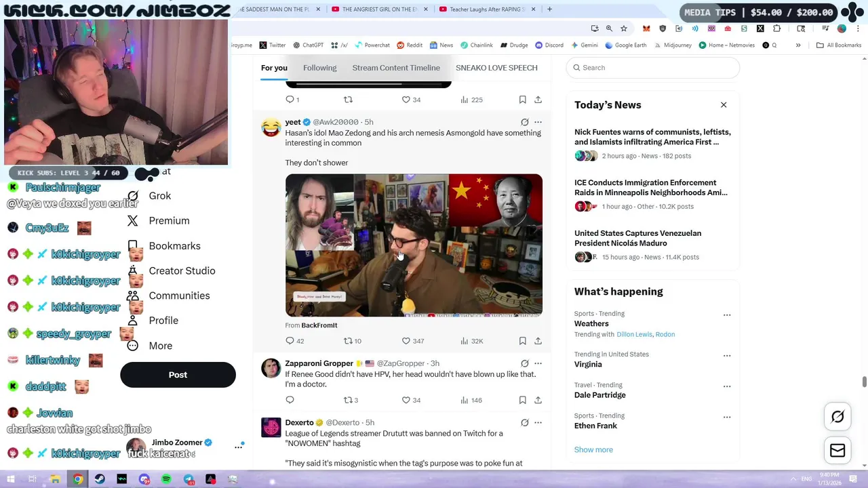
Task: Open More menu in X sidebar
Action: (x=150, y=346)
